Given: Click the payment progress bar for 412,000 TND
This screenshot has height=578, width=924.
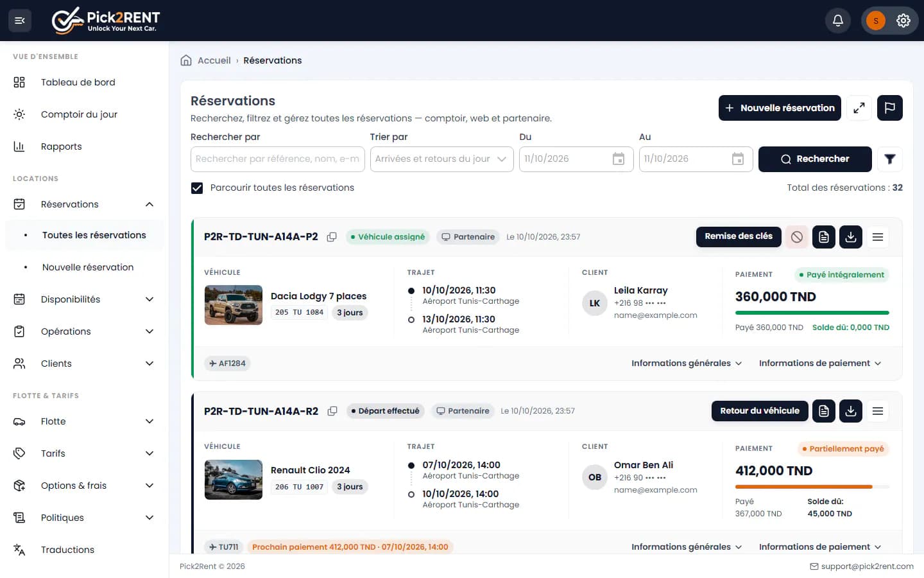Looking at the screenshot, I should click(812, 487).
